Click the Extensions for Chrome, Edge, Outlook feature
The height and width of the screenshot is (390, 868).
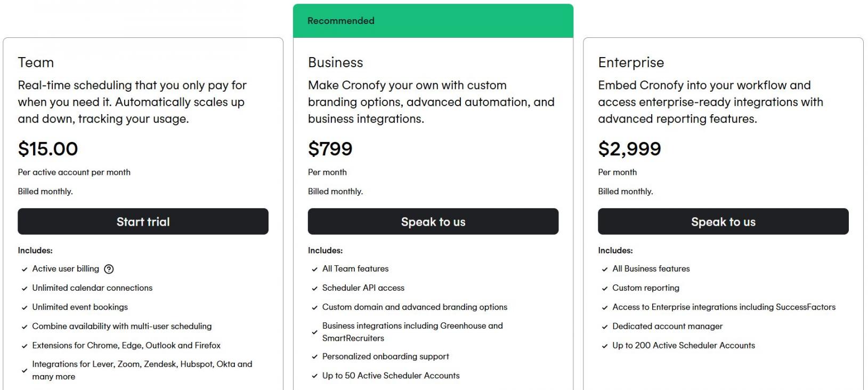(126, 346)
